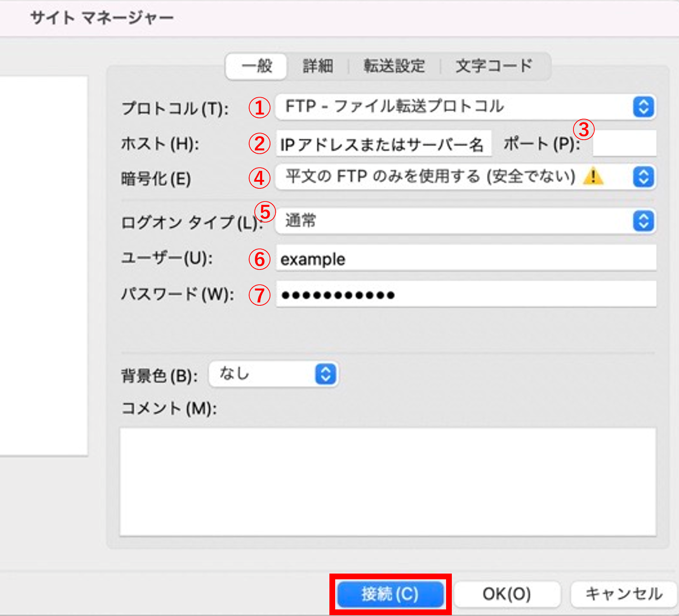The height and width of the screenshot is (616, 679).
Task: Switch to the 詳細 tab
Action: (x=317, y=66)
